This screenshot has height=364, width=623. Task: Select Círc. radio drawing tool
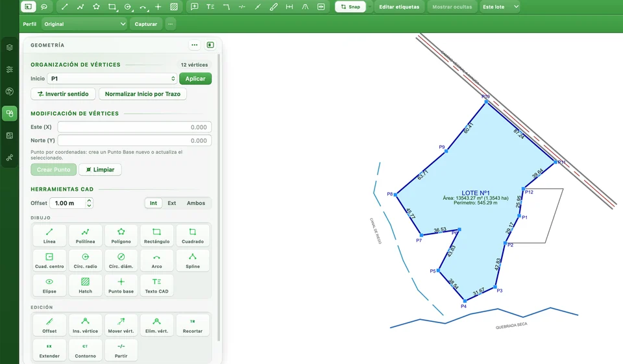click(x=85, y=261)
